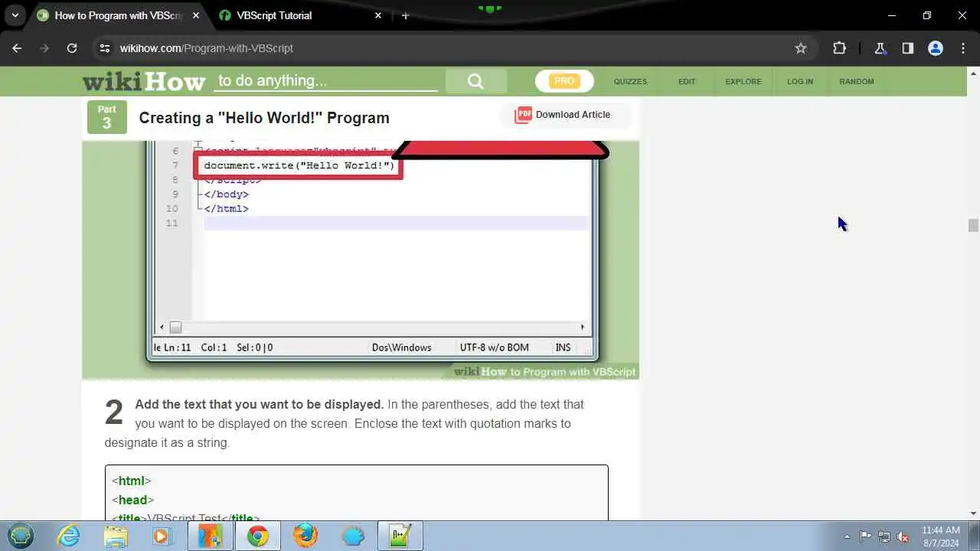Viewport: 980px width, 551px height.
Task: Open the blue blob taskbar application
Action: [352, 536]
